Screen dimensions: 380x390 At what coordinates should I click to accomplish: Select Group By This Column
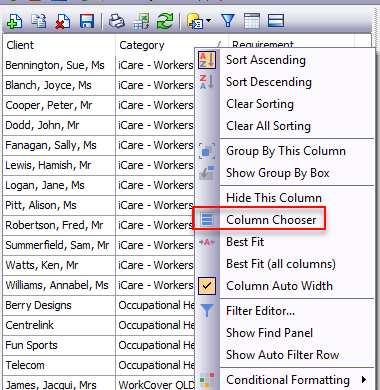(286, 151)
